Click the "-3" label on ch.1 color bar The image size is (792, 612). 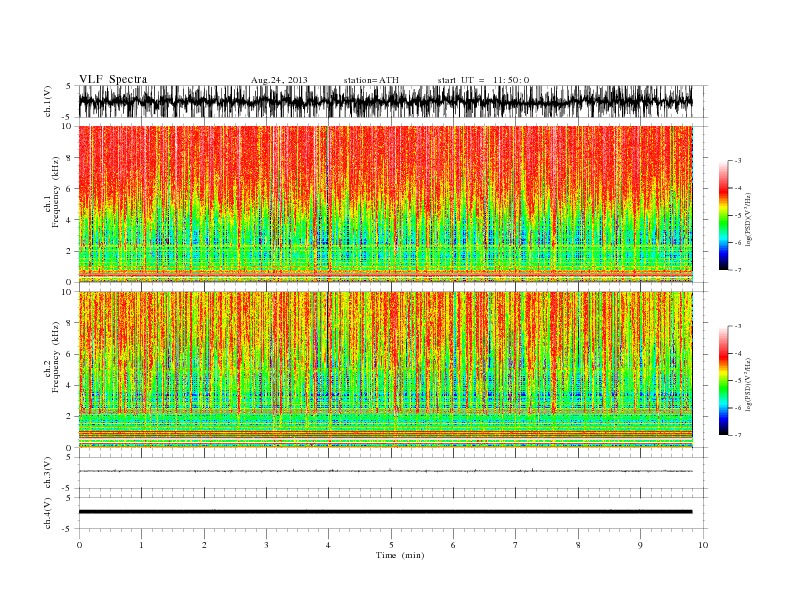coord(738,161)
